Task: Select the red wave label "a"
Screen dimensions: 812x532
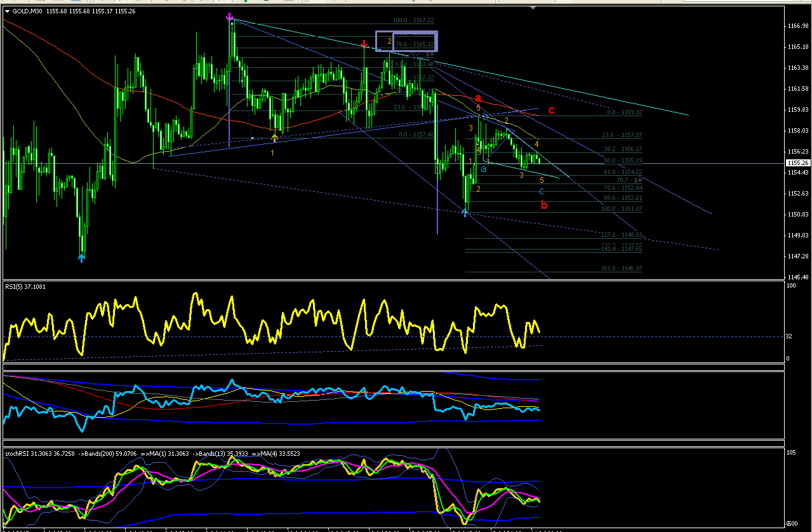Action: point(477,98)
